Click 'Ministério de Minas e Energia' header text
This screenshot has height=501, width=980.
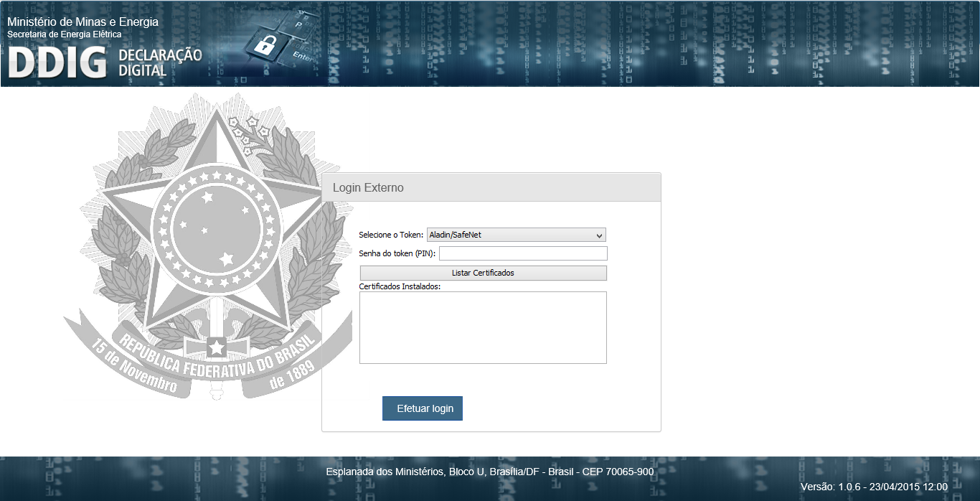(x=83, y=22)
